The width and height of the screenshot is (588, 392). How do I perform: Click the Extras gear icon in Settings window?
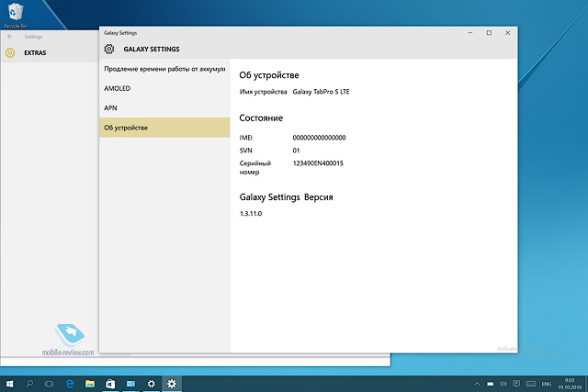10,53
